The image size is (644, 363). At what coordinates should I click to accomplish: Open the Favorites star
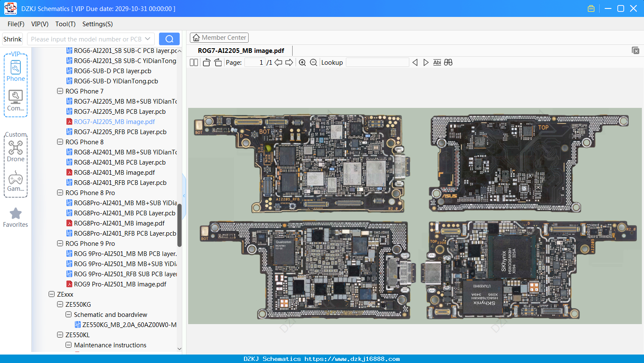click(x=16, y=217)
